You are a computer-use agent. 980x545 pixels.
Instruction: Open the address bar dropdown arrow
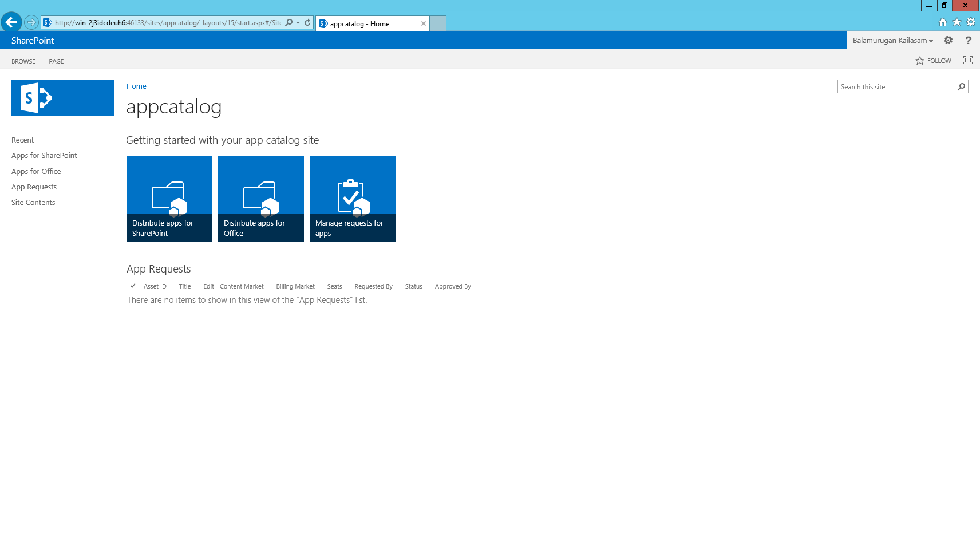[x=298, y=23]
